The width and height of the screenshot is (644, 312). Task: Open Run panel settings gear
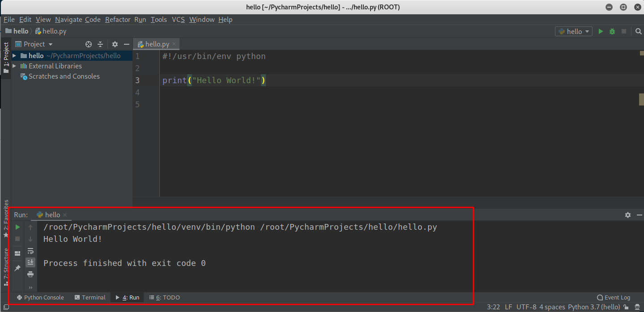627,215
